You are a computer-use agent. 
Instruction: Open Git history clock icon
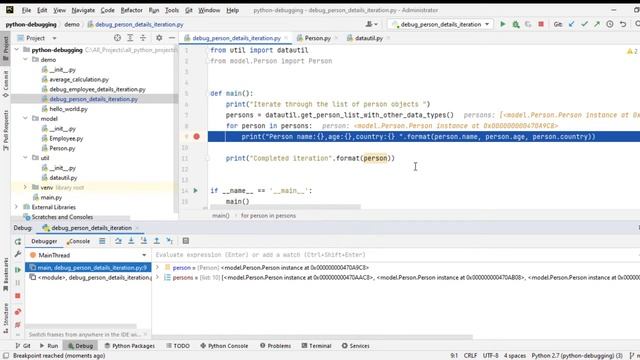610,24
